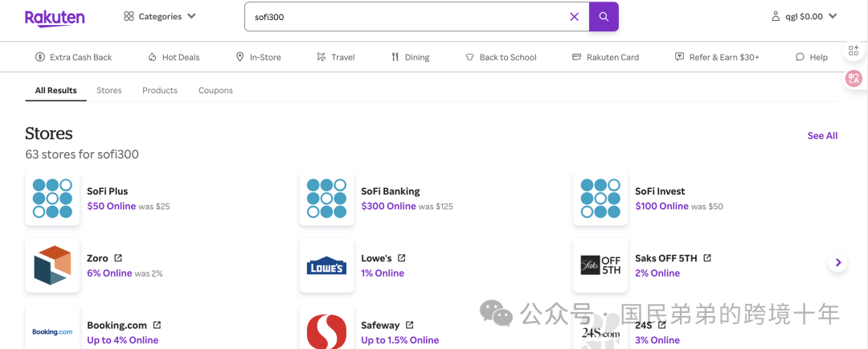The width and height of the screenshot is (868, 349).
Task: Select the All Results tab
Action: [x=56, y=90]
